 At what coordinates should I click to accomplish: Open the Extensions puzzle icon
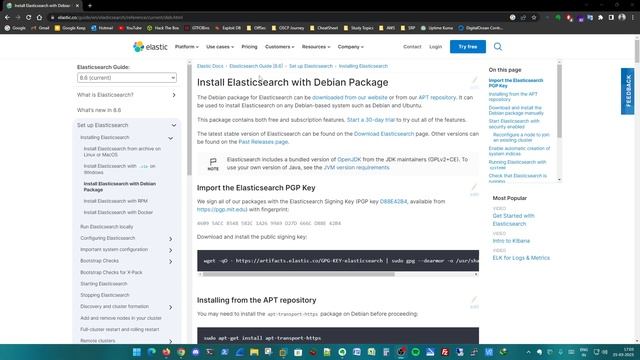point(600,18)
